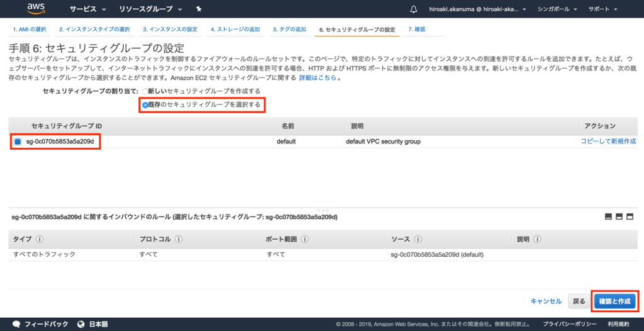This screenshot has width=644, height=331.
Task: Click the speech bubble feedback icon
Action: (16, 324)
